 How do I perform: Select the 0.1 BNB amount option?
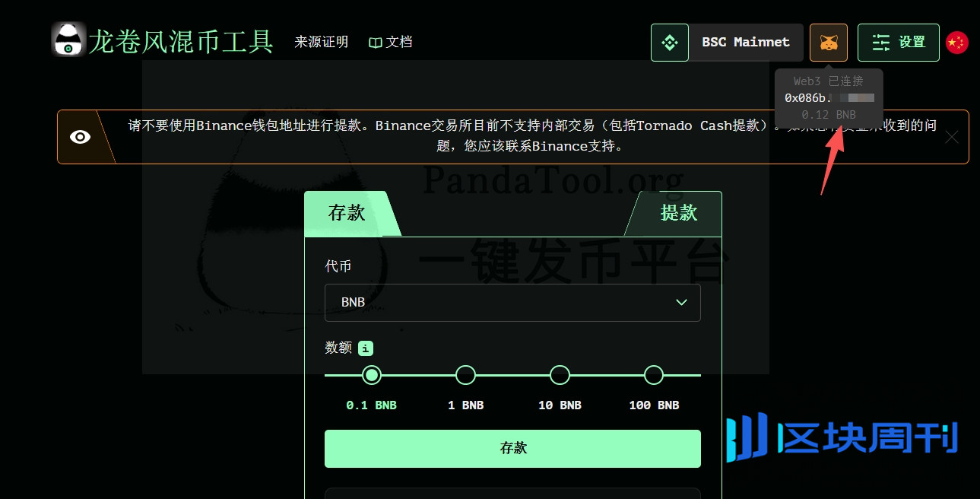point(371,375)
